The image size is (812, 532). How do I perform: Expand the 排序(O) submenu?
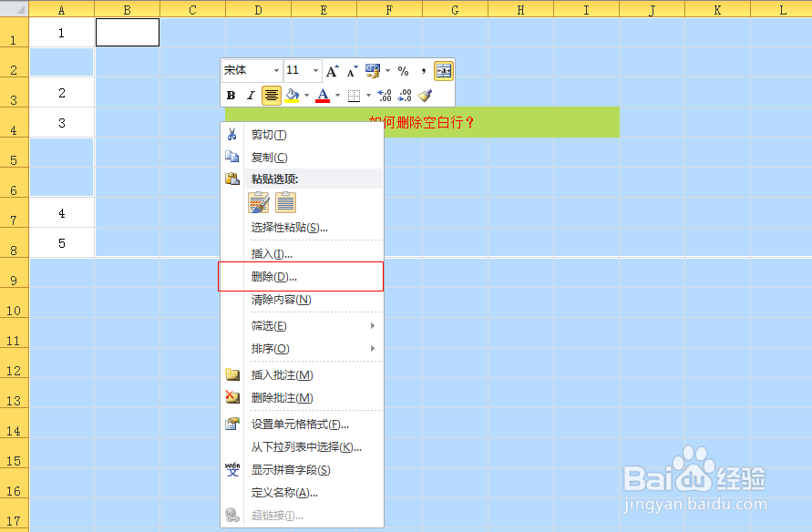coord(302,348)
